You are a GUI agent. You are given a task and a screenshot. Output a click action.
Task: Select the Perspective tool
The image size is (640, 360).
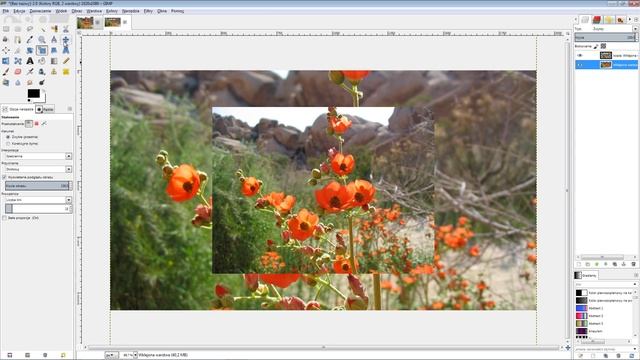pyautogui.click(x=66, y=50)
